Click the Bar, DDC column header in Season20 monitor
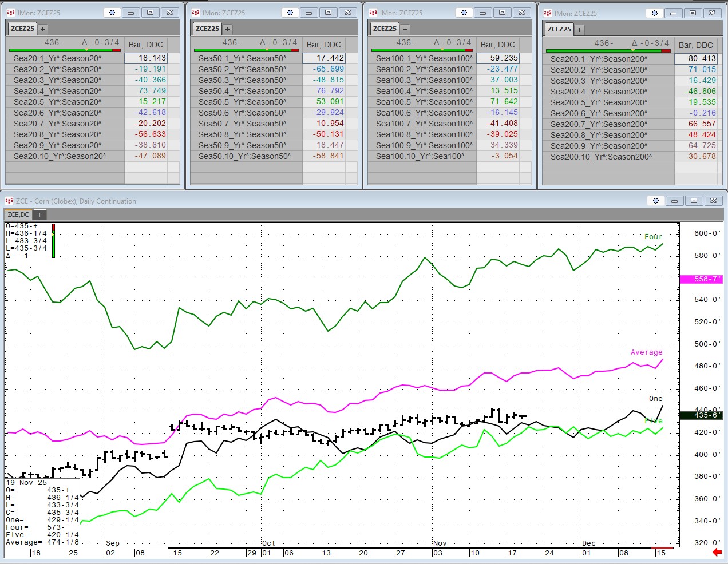Screen dimensions: 728x564 click(x=146, y=45)
